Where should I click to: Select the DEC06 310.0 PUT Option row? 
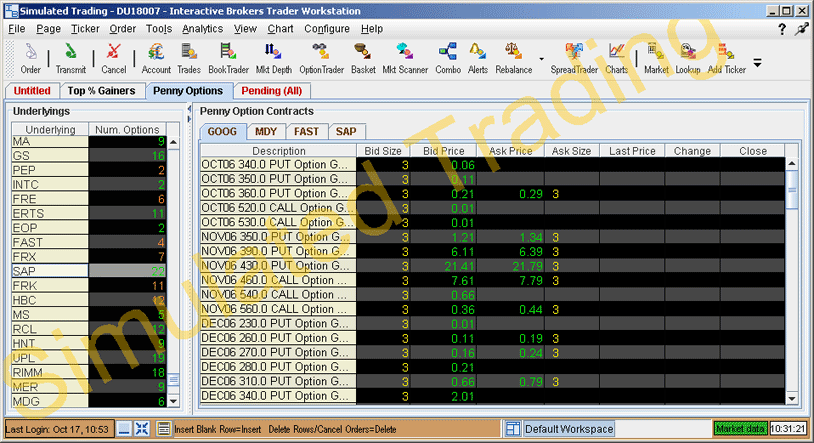coord(492,382)
